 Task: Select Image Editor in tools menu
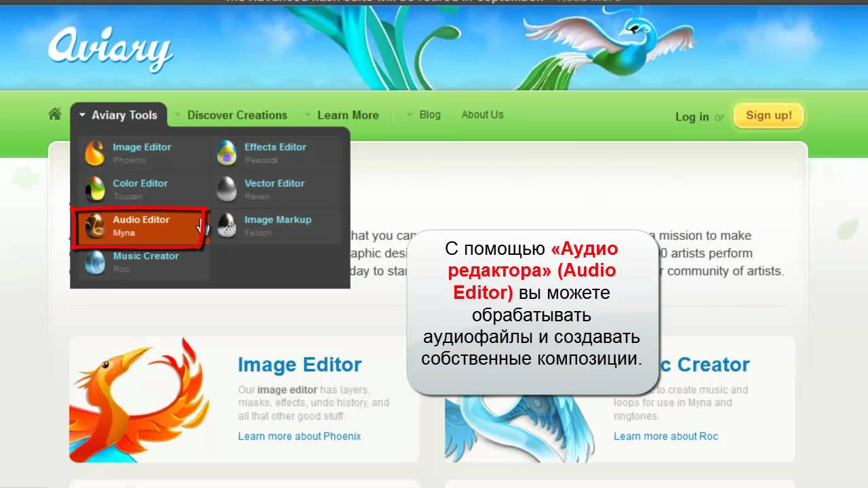tap(142, 147)
